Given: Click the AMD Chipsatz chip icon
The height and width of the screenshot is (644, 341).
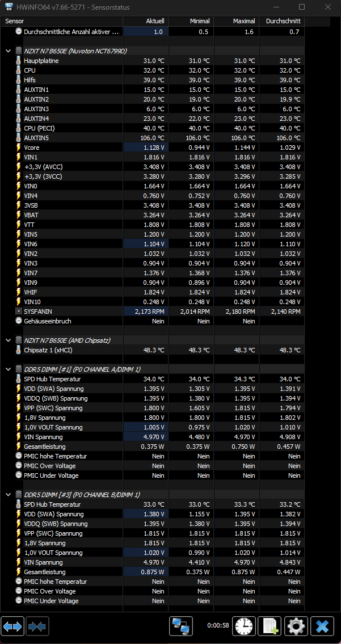Looking at the screenshot, I should click(x=19, y=340).
